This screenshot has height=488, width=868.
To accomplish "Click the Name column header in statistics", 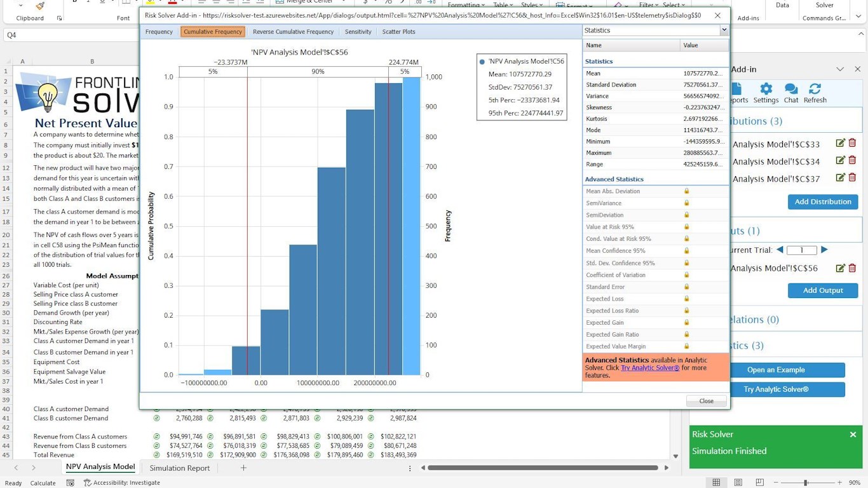I will (631, 45).
